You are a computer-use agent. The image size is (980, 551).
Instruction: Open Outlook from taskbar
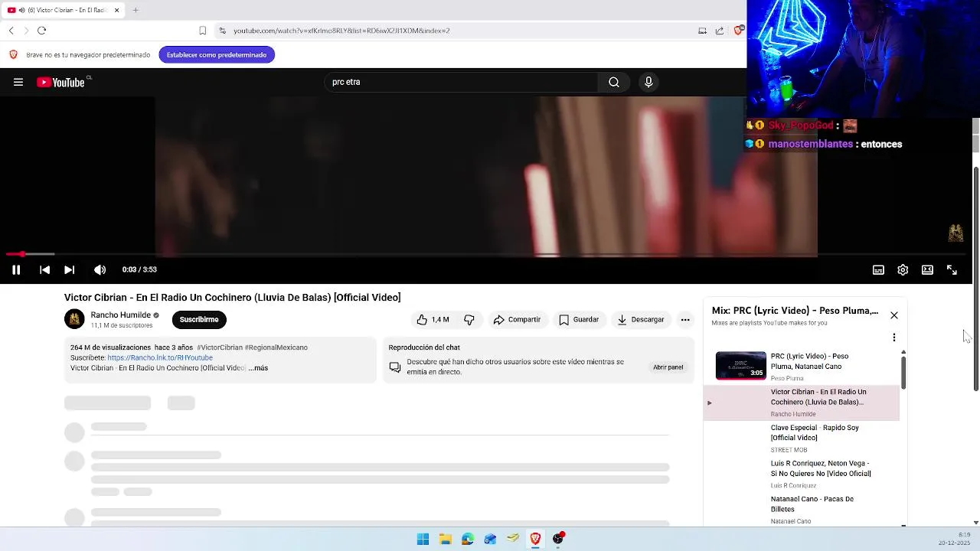491,539
